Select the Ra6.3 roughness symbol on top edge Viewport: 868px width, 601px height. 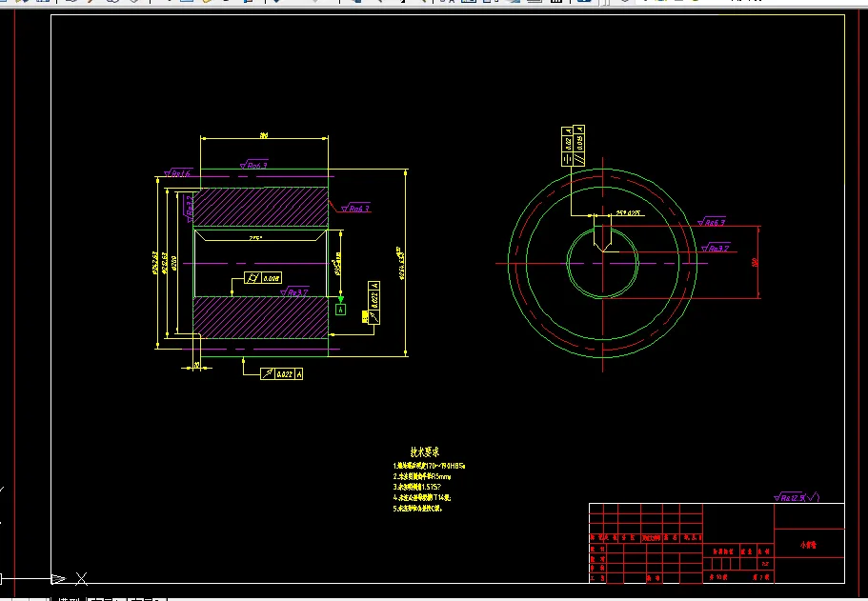(x=254, y=165)
